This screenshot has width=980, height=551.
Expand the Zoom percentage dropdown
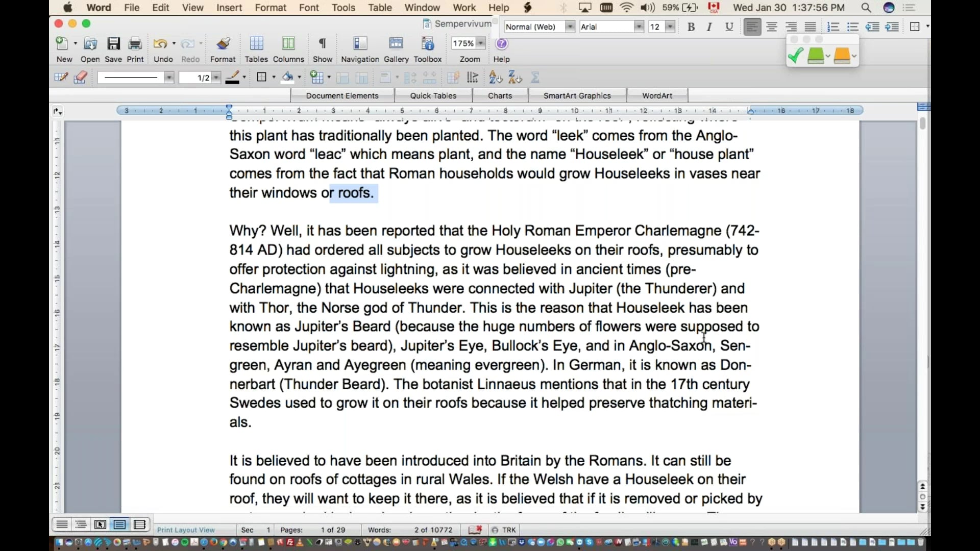481,43
